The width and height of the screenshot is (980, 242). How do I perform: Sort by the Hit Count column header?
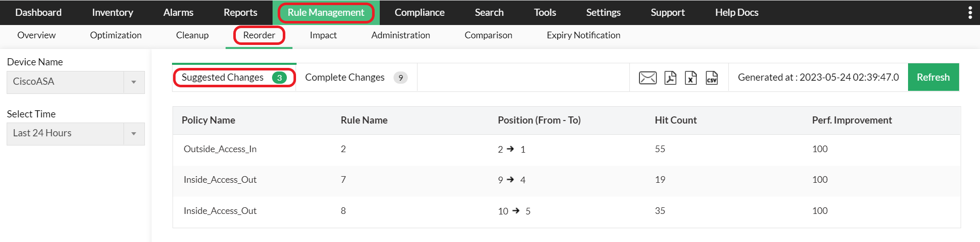click(675, 120)
